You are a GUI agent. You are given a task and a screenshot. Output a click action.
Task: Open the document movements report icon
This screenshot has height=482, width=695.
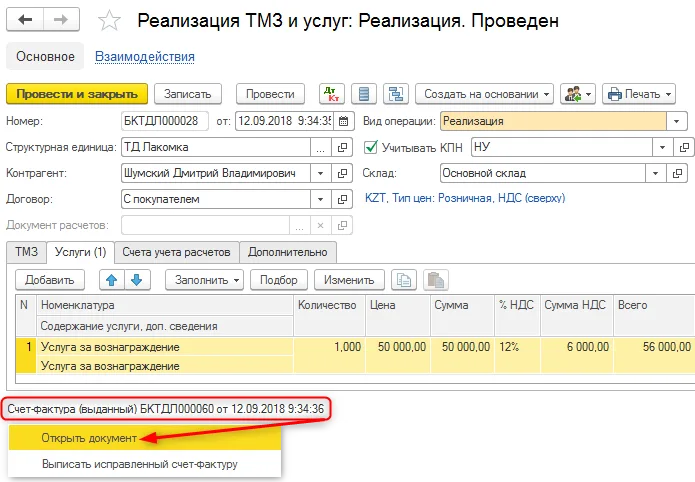pos(364,94)
